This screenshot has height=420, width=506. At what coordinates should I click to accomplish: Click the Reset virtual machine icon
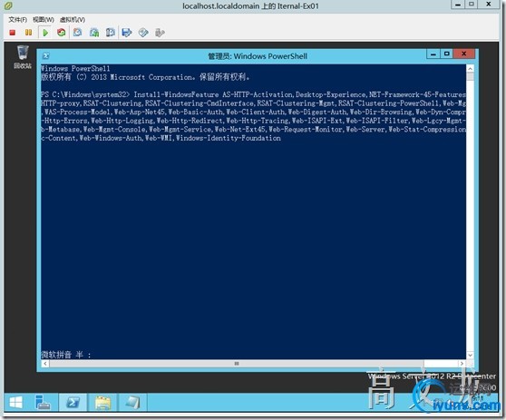point(62,33)
